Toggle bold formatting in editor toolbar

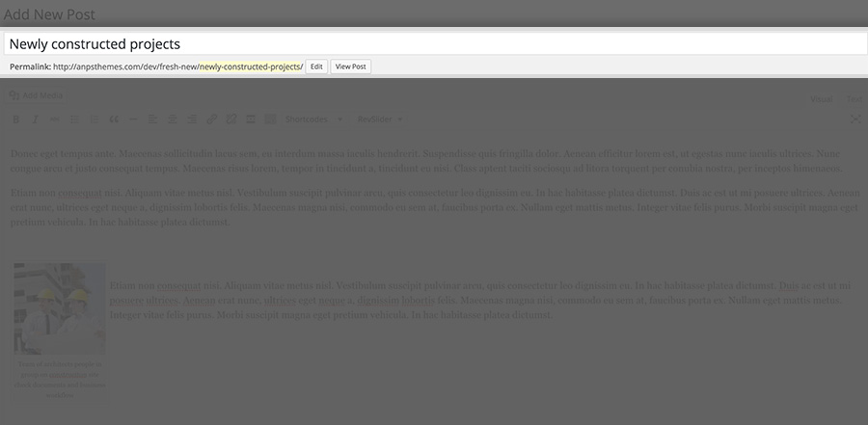point(16,120)
